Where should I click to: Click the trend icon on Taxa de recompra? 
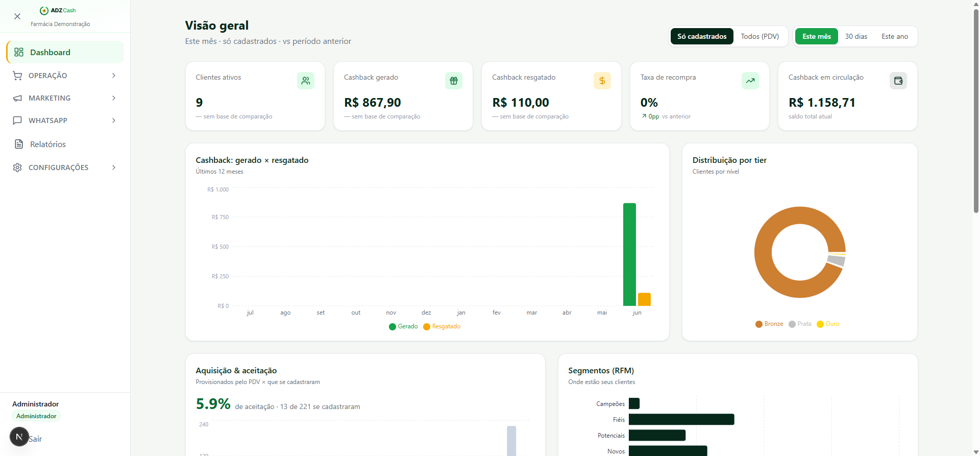(x=750, y=81)
